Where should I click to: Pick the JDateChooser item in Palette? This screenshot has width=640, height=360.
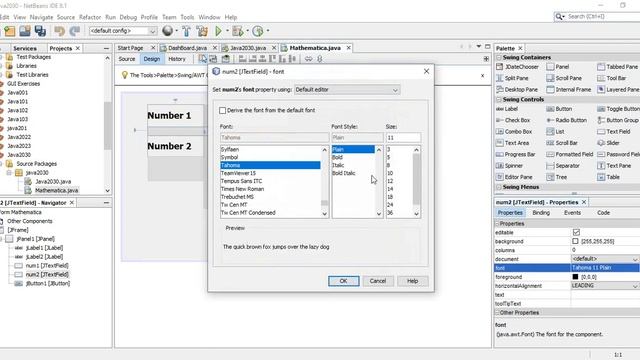[x=517, y=67]
